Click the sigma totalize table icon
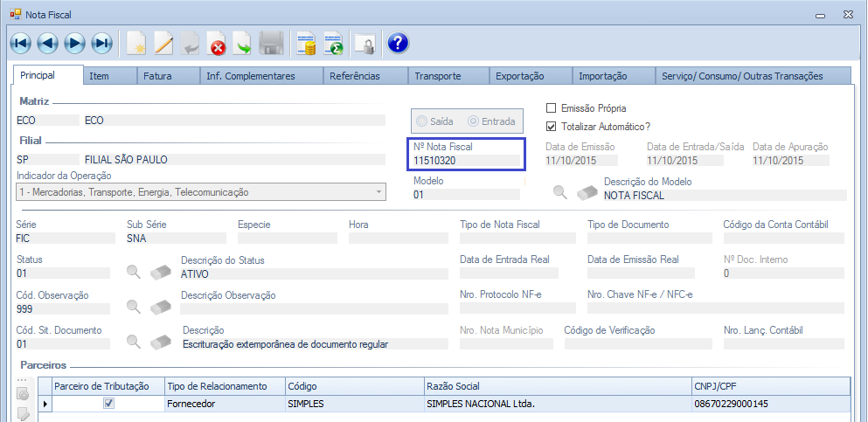868x422 pixels. point(334,43)
